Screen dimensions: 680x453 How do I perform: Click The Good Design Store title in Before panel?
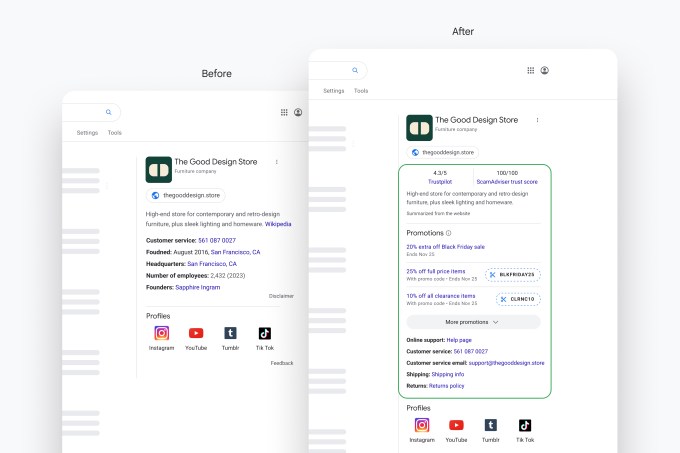click(216, 162)
